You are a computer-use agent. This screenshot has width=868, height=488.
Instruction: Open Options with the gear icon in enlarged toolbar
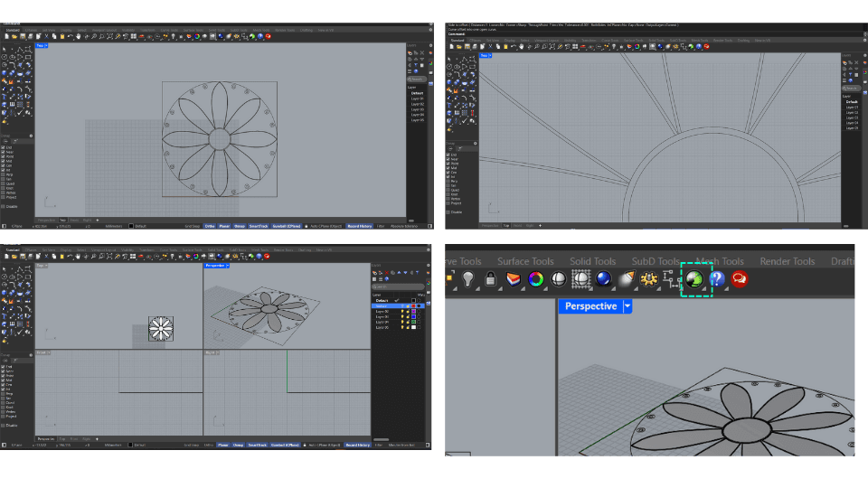(648, 280)
